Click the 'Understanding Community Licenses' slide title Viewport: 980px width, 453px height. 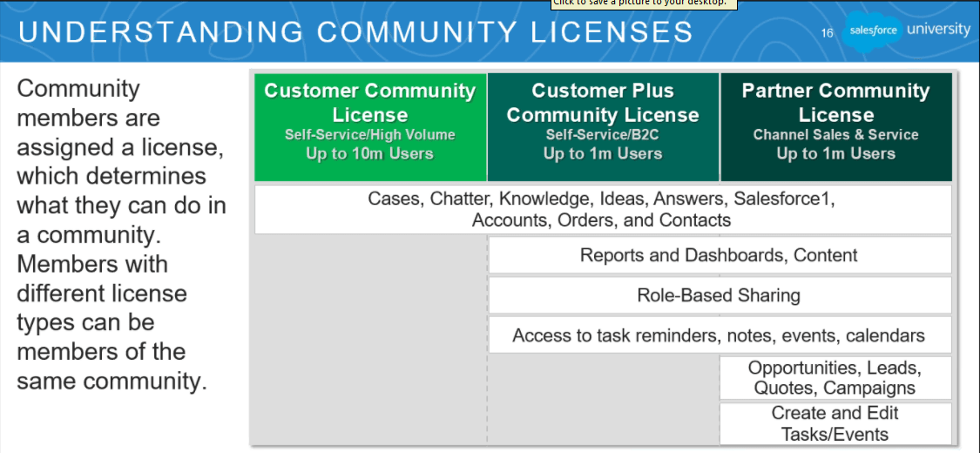click(355, 32)
